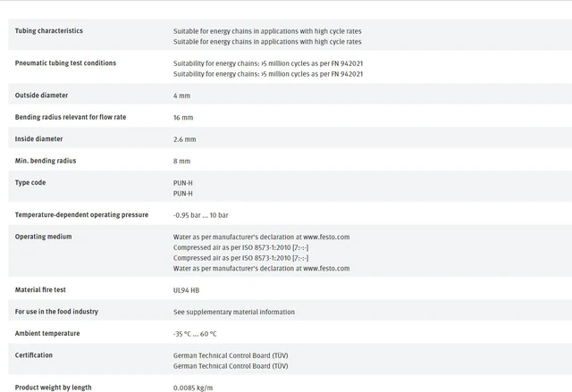Select the '-35 °C ... 60 °C' value
Screen dimensions: 572x392
click(195, 334)
